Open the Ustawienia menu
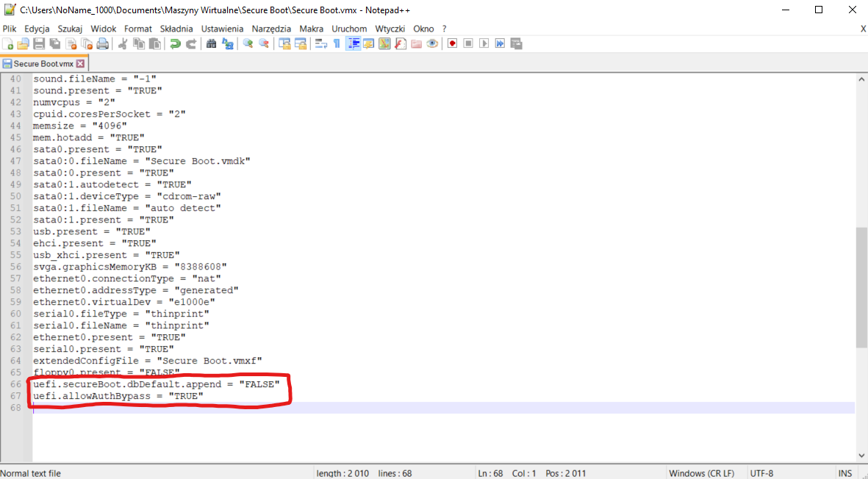This screenshot has width=868, height=479. [x=222, y=29]
